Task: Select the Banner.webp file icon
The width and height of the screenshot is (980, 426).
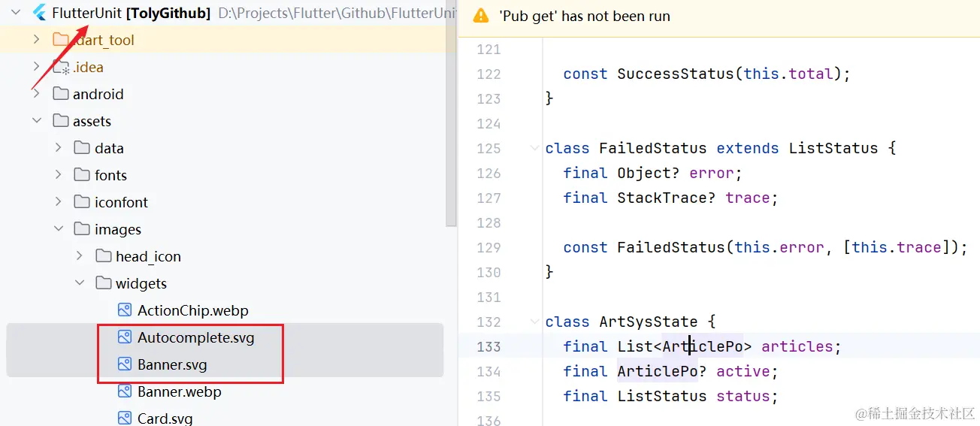Action: 125,391
